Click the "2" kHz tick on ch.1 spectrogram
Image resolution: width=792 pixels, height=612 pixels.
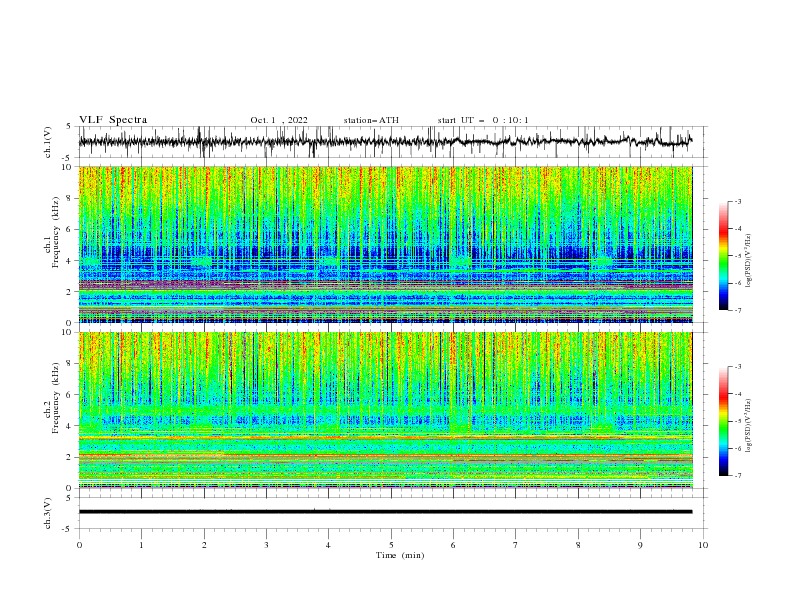coord(70,292)
